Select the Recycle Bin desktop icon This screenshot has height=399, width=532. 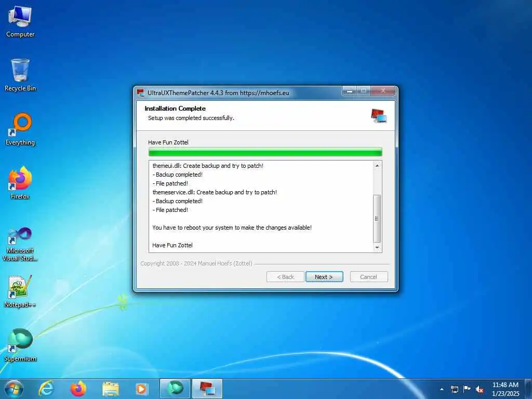[20, 75]
